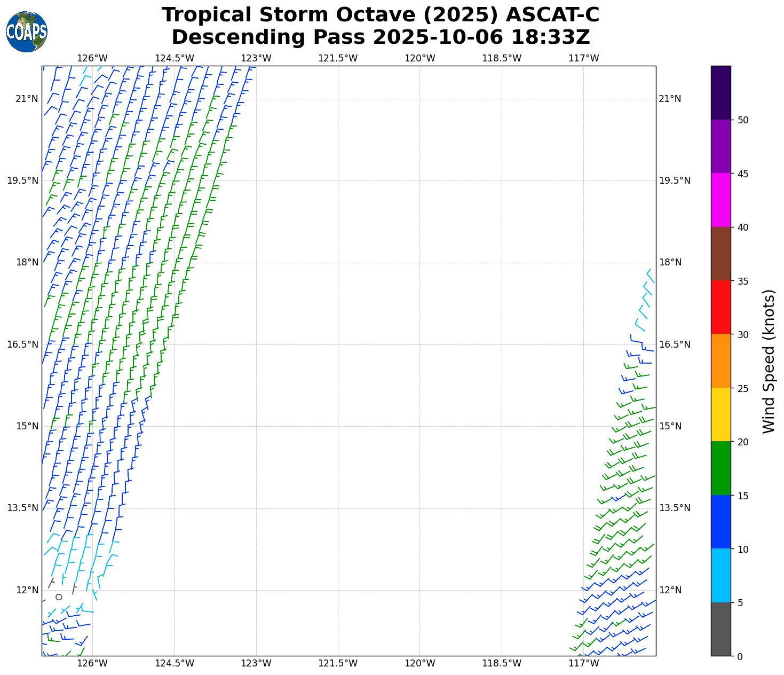Pick the yellow 20-25 knot colorbar segment
Screen dimensions: 784x675
pyautogui.click(x=720, y=414)
